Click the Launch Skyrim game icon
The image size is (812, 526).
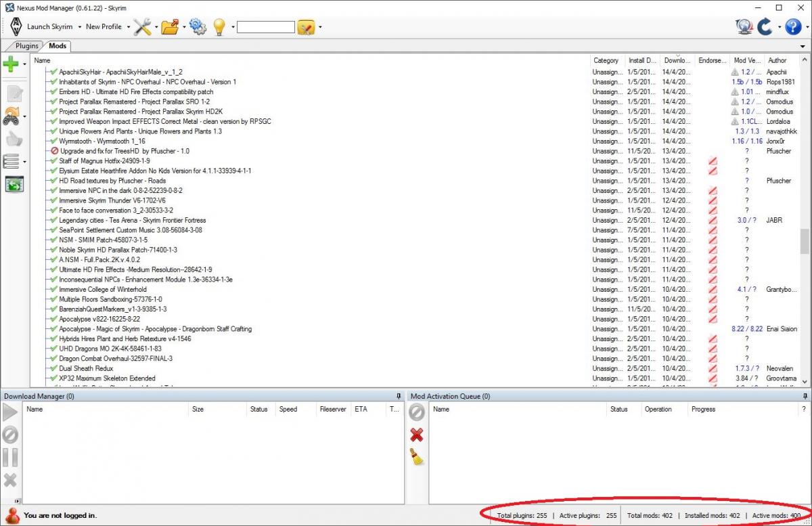coord(16,26)
